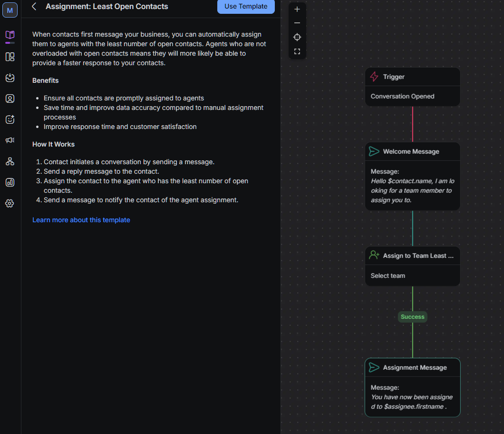Open the Contacts person icon
The height and width of the screenshot is (434, 504).
[x=10, y=99]
